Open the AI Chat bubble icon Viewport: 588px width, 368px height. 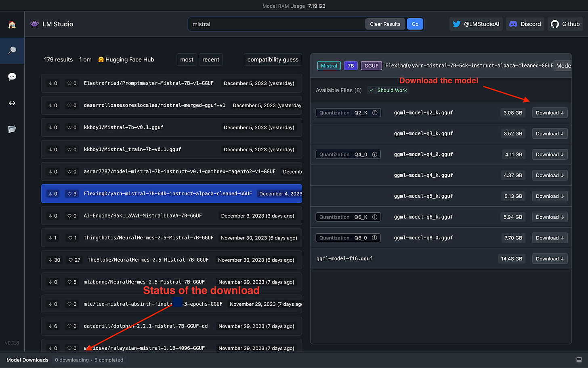12,77
